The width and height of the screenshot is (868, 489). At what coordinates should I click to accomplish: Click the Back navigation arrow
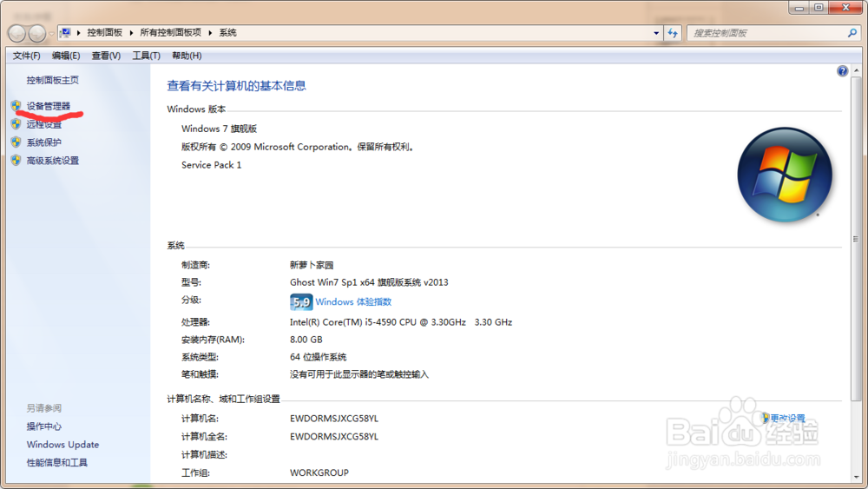click(x=16, y=33)
